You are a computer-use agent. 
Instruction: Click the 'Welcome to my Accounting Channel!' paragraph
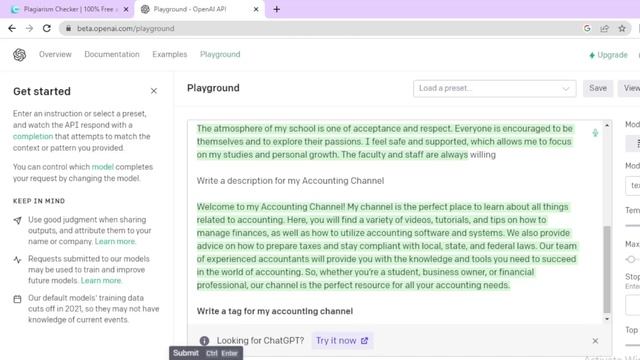tap(387, 246)
